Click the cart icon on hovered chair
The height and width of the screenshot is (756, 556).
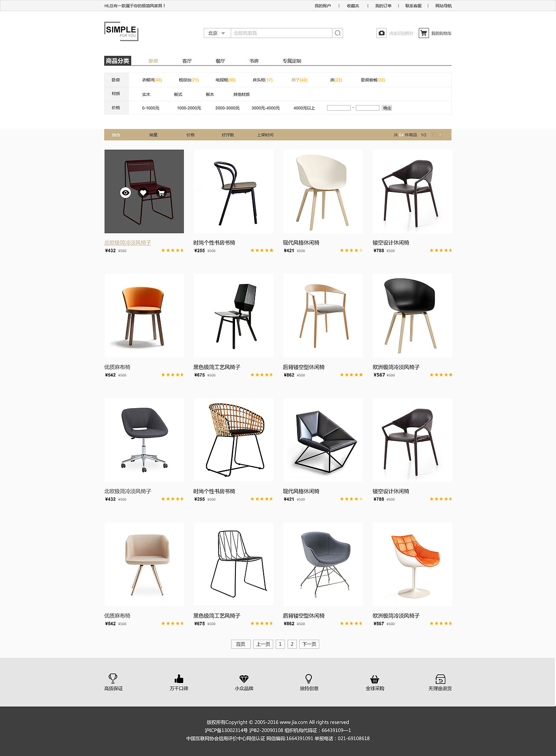tap(161, 193)
